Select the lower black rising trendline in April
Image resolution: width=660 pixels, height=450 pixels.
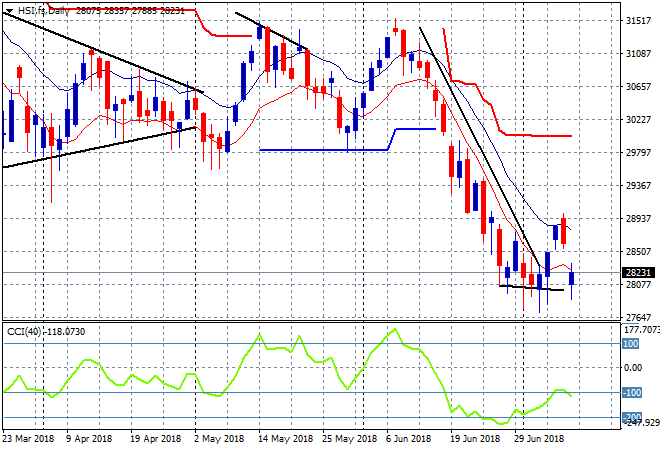tap(100, 145)
